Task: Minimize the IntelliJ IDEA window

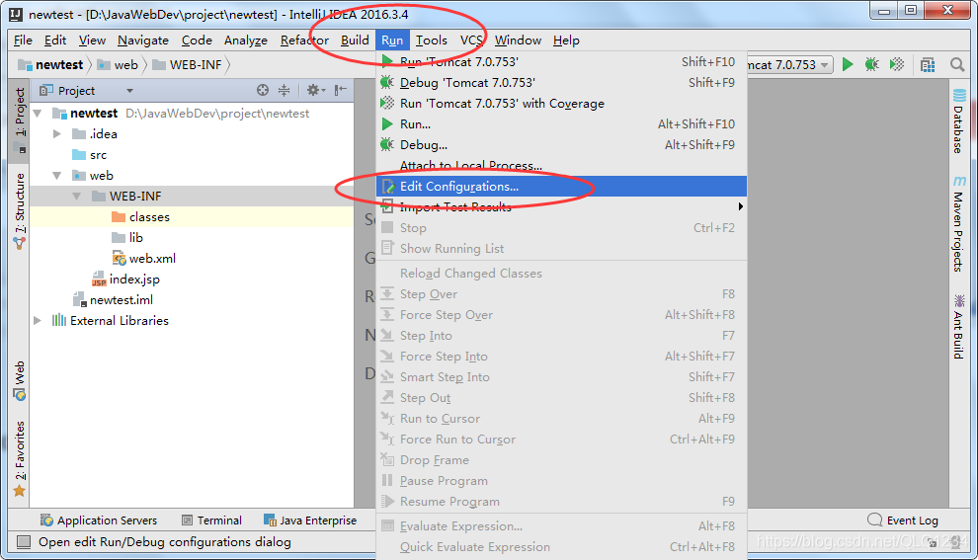Action: click(x=884, y=11)
